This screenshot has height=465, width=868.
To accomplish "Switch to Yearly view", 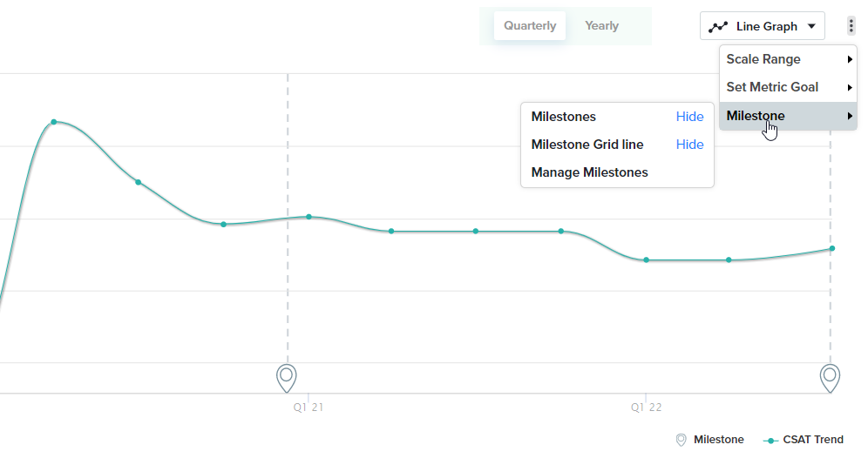I will [601, 26].
